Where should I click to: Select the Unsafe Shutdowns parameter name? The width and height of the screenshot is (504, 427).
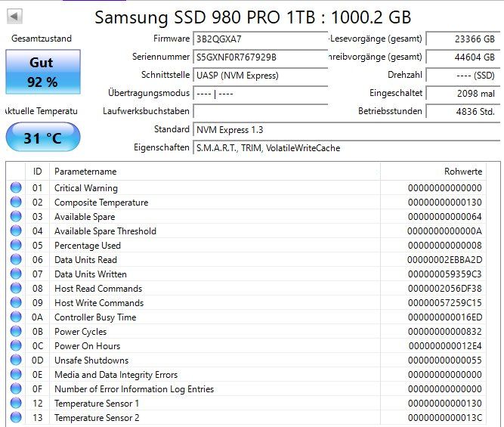point(91,360)
